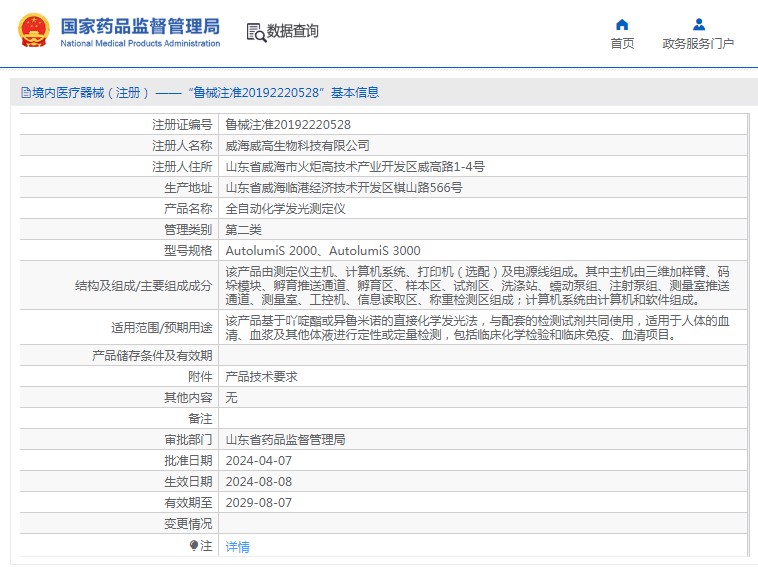
Task: Click 附件 label
Action: click(x=200, y=377)
